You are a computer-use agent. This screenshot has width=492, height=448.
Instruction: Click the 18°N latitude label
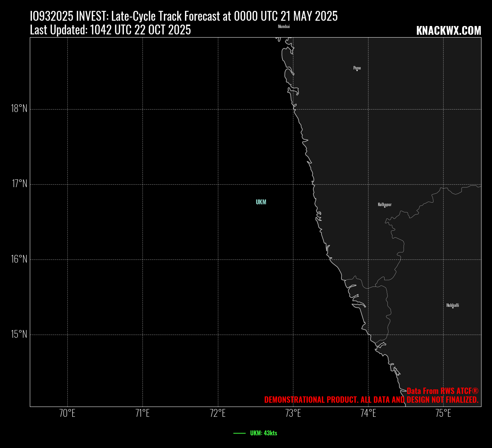(x=19, y=108)
